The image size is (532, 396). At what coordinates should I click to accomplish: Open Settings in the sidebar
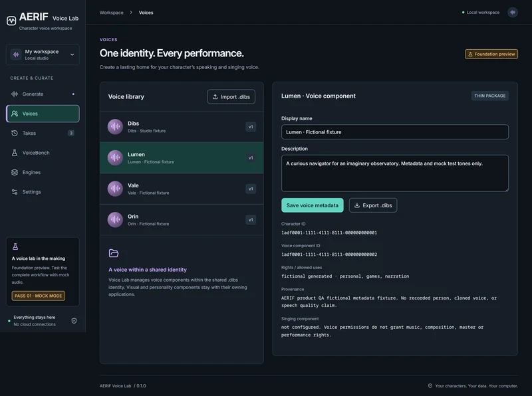pos(43,192)
